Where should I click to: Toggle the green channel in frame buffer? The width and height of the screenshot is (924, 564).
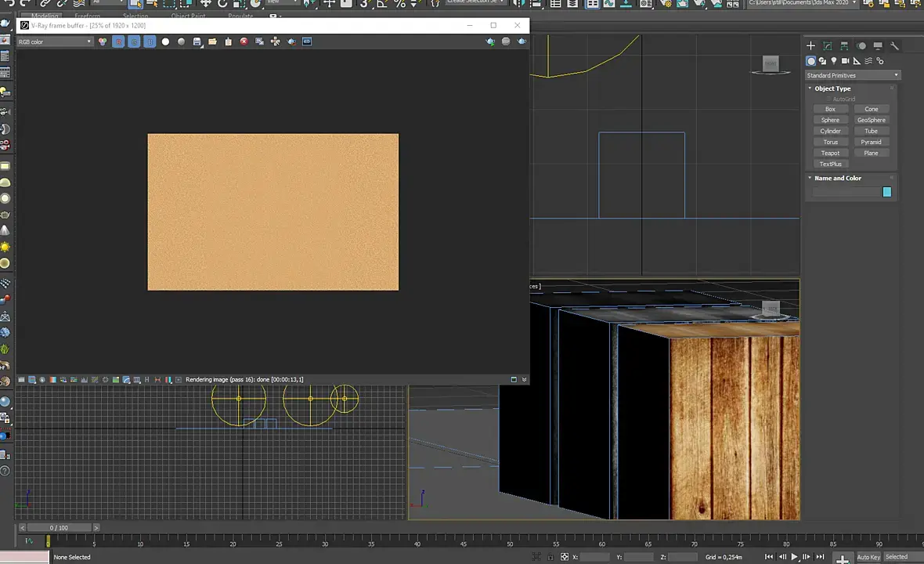click(134, 42)
